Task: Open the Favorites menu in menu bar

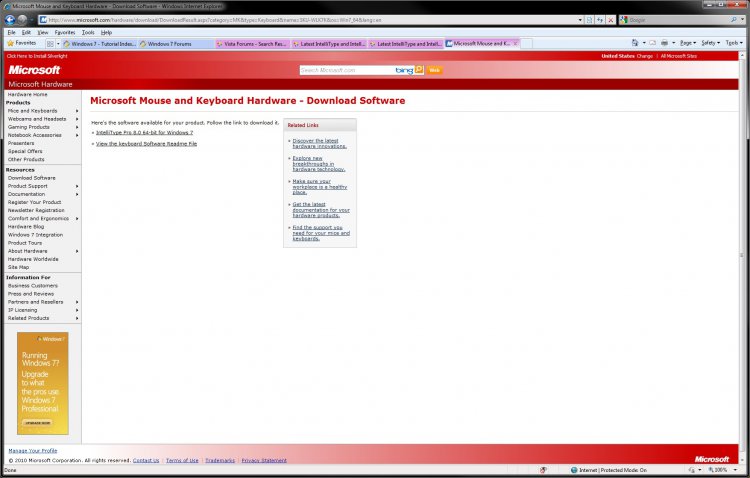Action: (x=65, y=33)
